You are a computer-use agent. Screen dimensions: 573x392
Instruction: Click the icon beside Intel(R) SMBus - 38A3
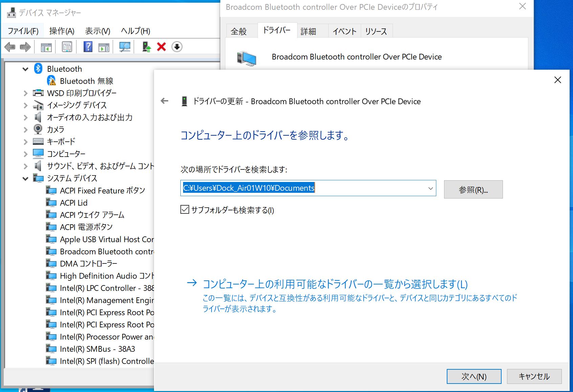(x=51, y=349)
